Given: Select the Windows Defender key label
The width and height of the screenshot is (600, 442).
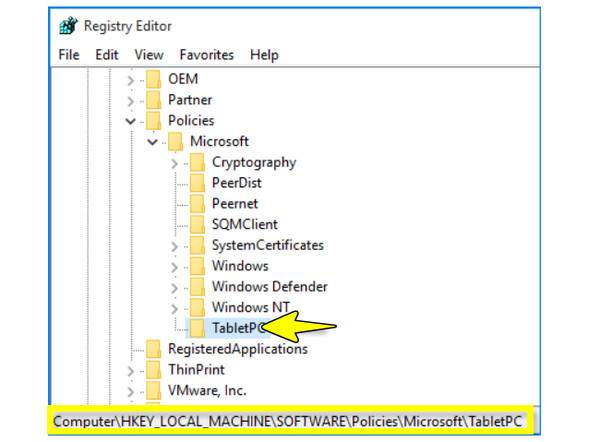Looking at the screenshot, I should [270, 286].
